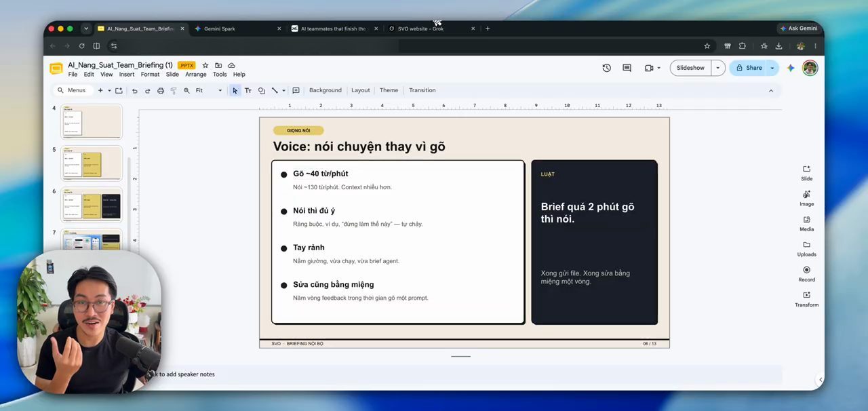Click the Menus search field
868x411 pixels.
pyautogui.click(x=73, y=90)
